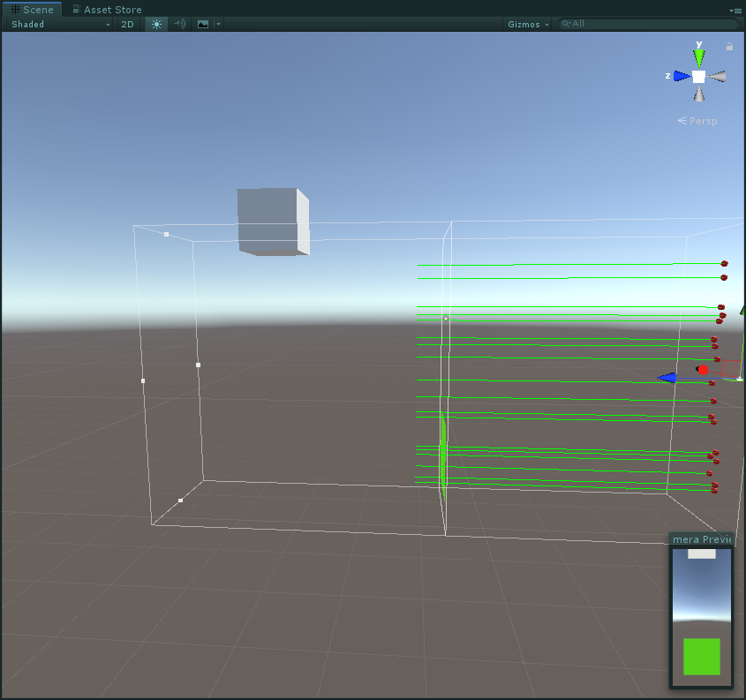Click the search magnifier icon
The height and width of the screenshot is (700, 746).
566,23
